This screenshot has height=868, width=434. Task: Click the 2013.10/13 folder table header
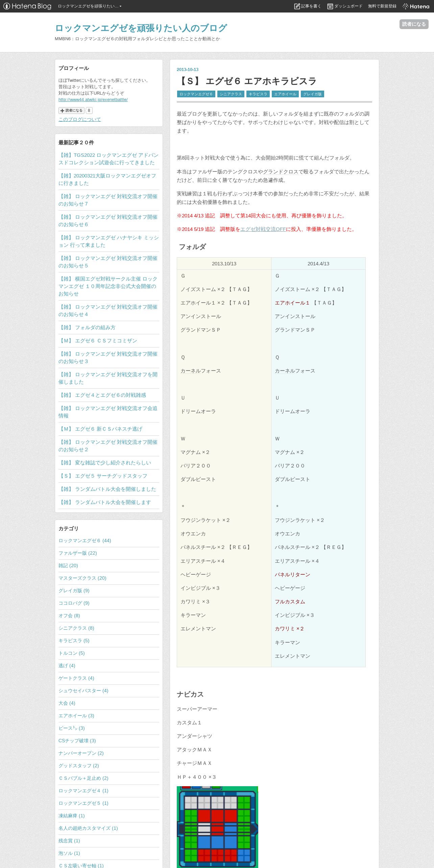(x=224, y=264)
